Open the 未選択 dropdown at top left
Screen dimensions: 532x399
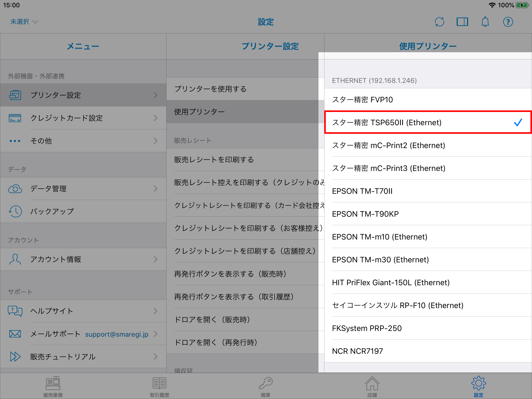click(x=24, y=22)
